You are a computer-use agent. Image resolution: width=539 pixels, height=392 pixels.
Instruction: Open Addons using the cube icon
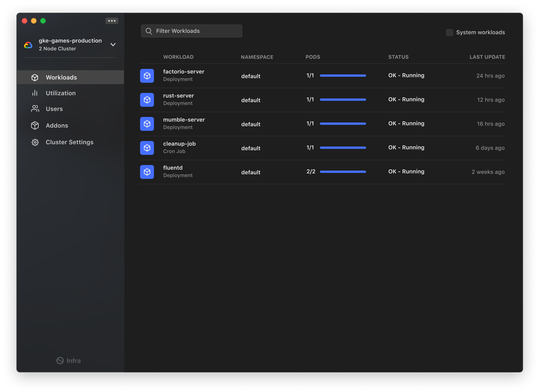point(35,125)
